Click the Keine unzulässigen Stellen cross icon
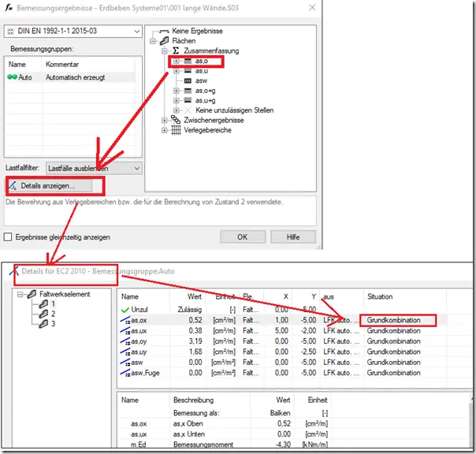The image size is (476, 454). click(x=188, y=110)
